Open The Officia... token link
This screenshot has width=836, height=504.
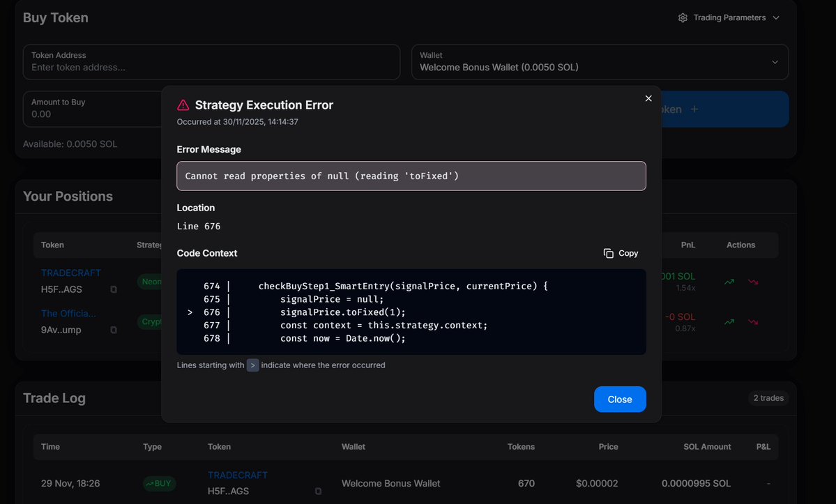(68, 313)
